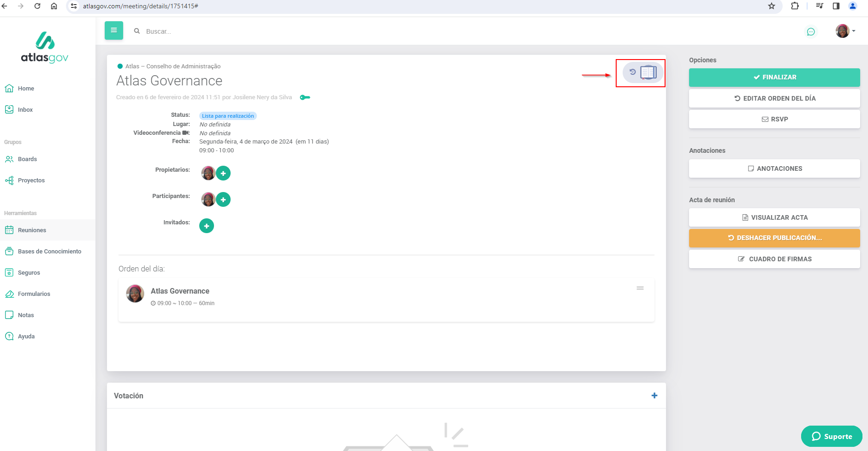Open the user avatar dropdown in header
The image size is (868, 451).
[845, 31]
